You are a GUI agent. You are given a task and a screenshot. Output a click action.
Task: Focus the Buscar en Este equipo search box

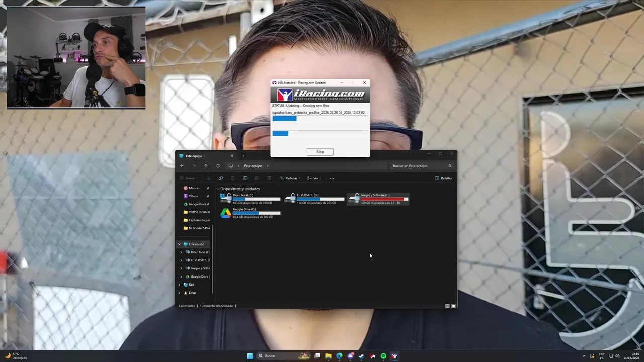(x=422, y=166)
